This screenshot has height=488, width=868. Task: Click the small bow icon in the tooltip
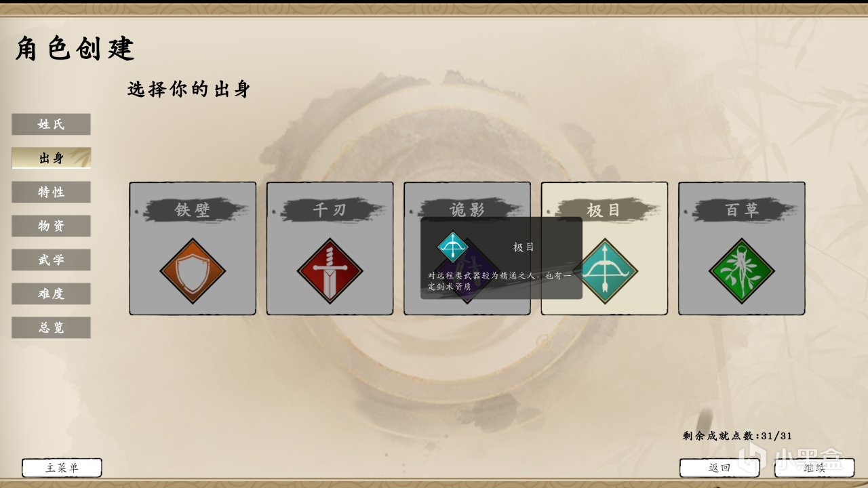click(453, 247)
